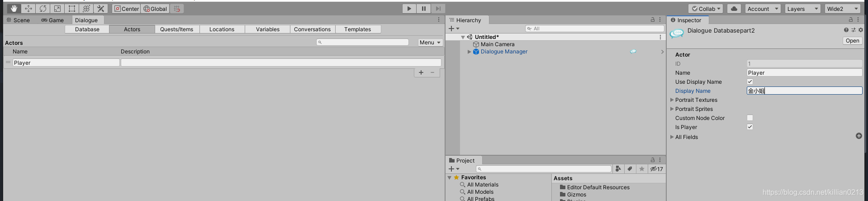Viewport: 868px width, 201px height.
Task: Collapse the Favorites tree
Action: [x=450, y=177]
